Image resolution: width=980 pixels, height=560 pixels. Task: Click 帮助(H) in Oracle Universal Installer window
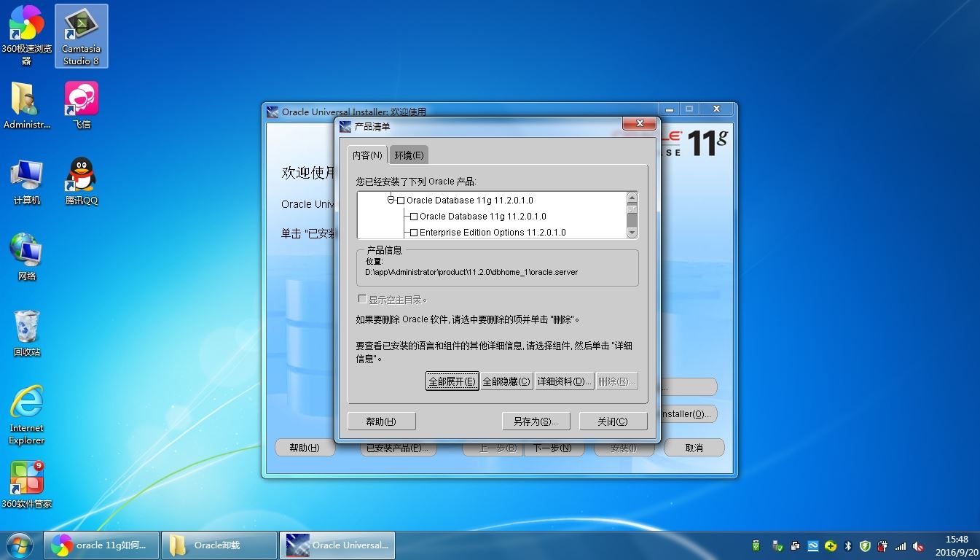point(305,448)
